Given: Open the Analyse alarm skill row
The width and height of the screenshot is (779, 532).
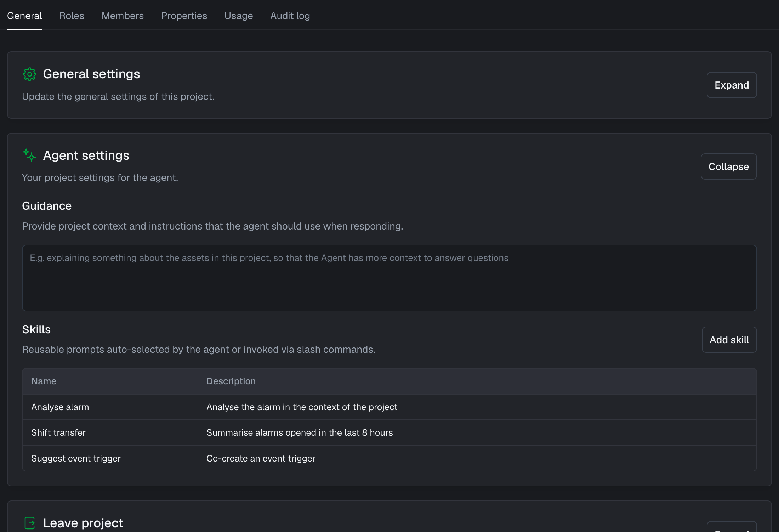Looking at the screenshot, I should click(x=389, y=407).
